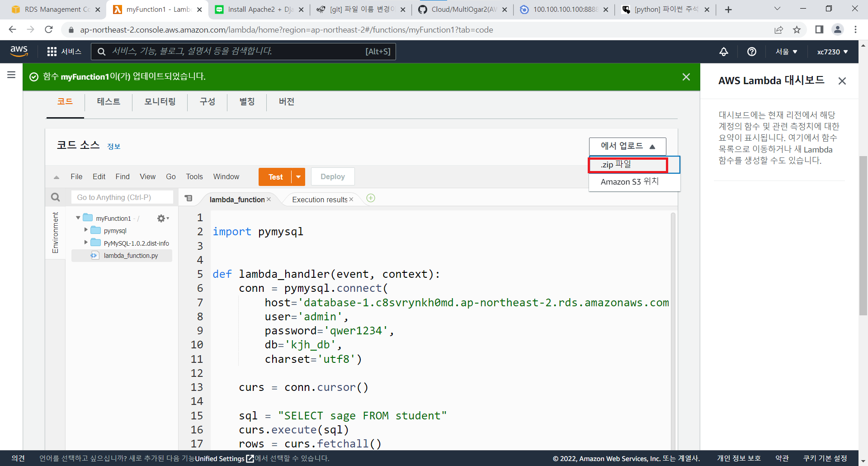This screenshot has height=466, width=868.
Task: Close the AWS Lambda dashboard panel
Action: tap(842, 81)
